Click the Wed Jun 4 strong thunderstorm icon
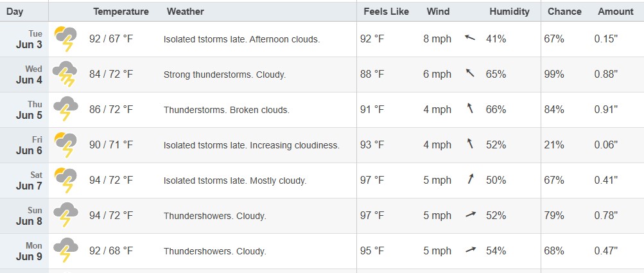Image resolution: width=644 pixels, height=273 pixels. [65, 75]
